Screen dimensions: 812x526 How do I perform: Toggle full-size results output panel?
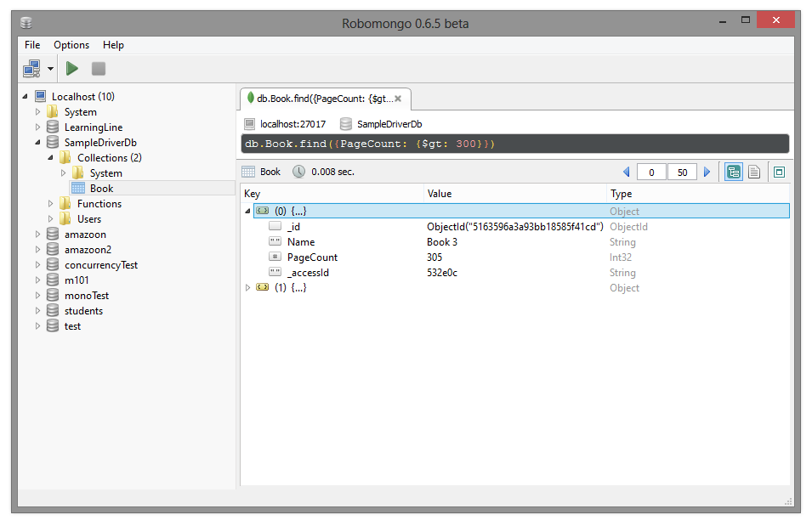pyautogui.click(x=779, y=172)
